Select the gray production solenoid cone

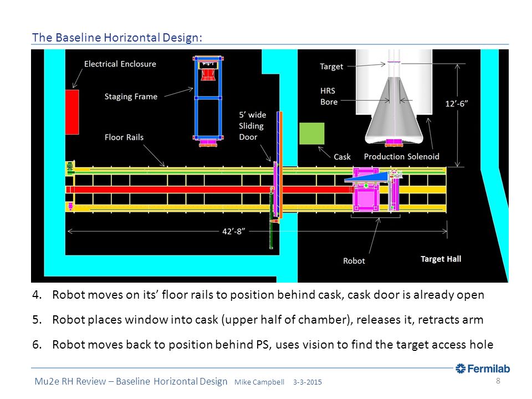(394, 110)
